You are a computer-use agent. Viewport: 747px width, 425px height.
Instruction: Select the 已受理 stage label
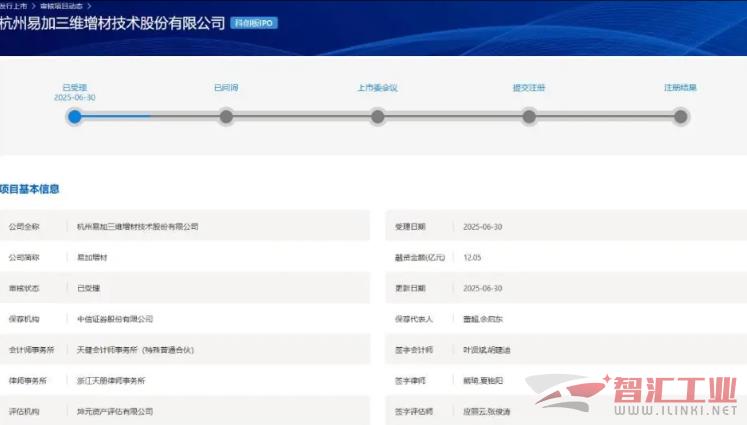pos(75,88)
